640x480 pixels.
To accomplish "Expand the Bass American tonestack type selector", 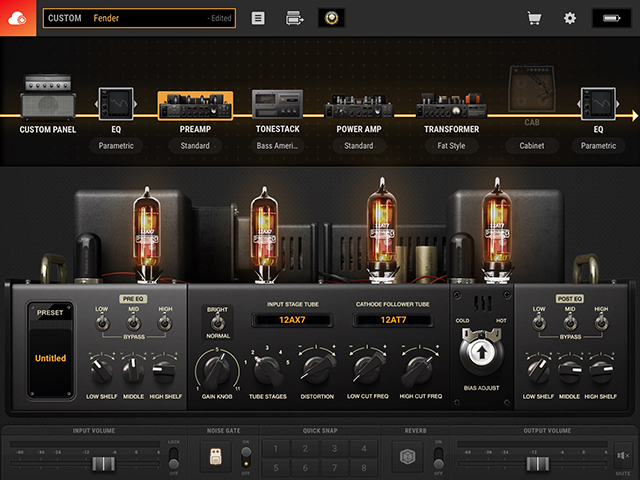I will (277, 146).
